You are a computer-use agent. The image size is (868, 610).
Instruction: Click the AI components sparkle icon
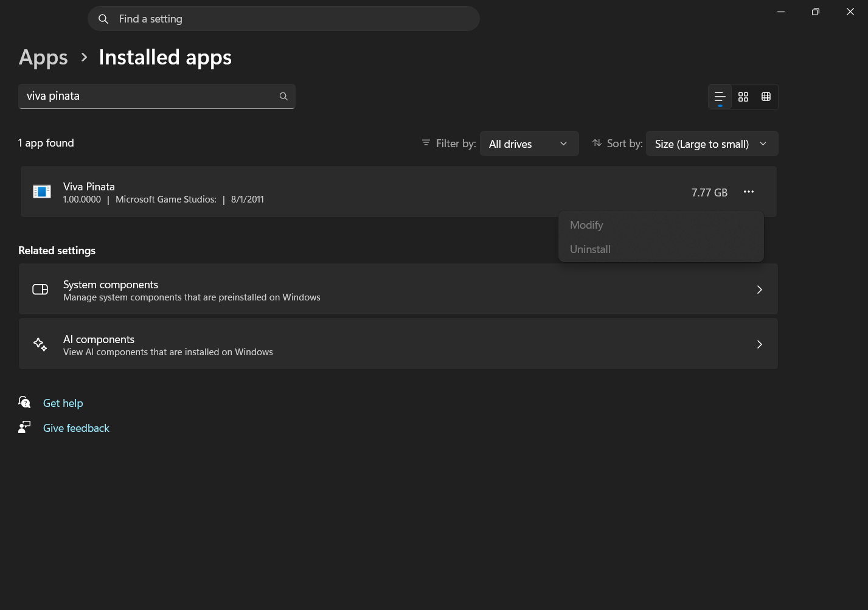click(x=40, y=344)
